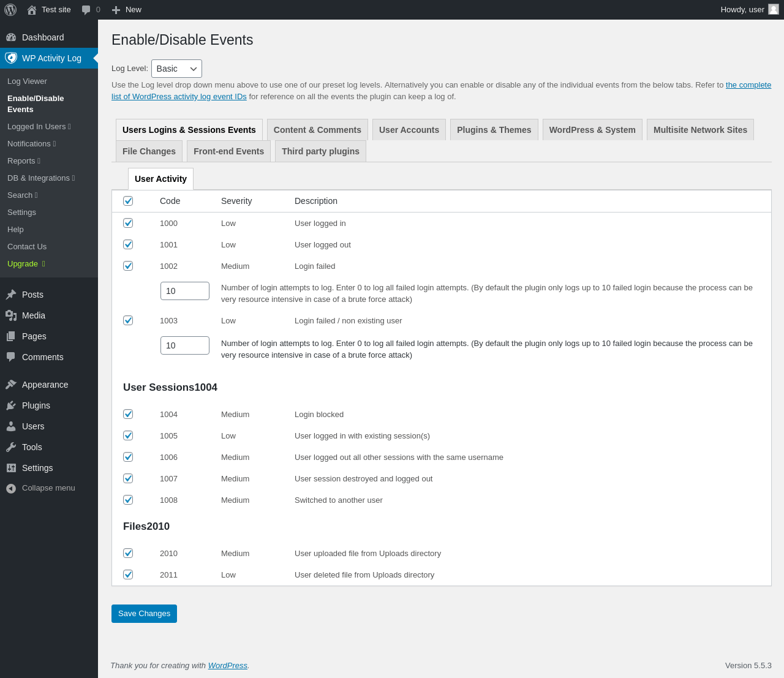Image resolution: width=784 pixels, height=678 pixels.
Task: Click the Test site home icon
Action: coord(32,10)
